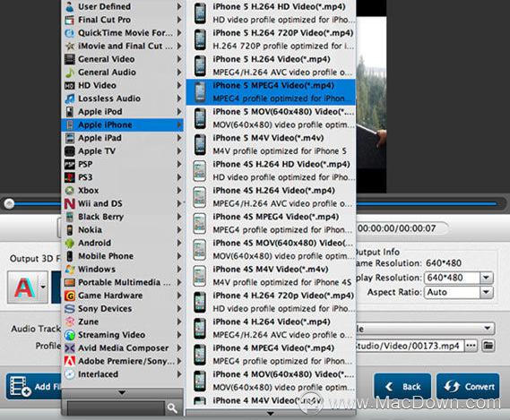
Task: Click the browse ... button beside output path
Action: (x=471, y=346)
